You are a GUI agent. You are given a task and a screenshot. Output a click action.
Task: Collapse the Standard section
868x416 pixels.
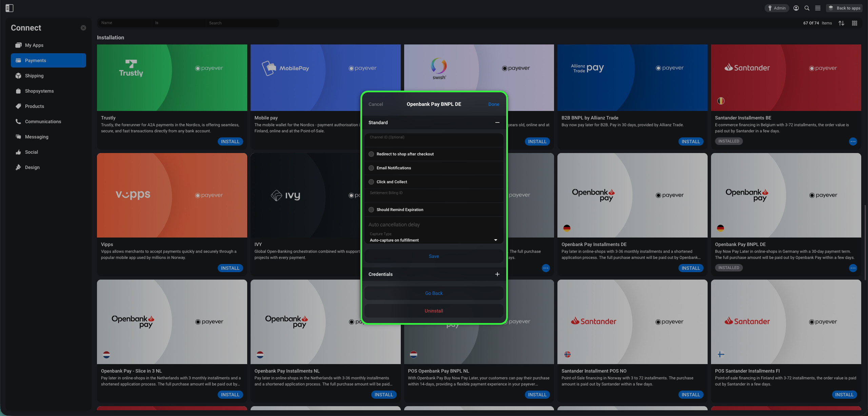coord(497,122)
